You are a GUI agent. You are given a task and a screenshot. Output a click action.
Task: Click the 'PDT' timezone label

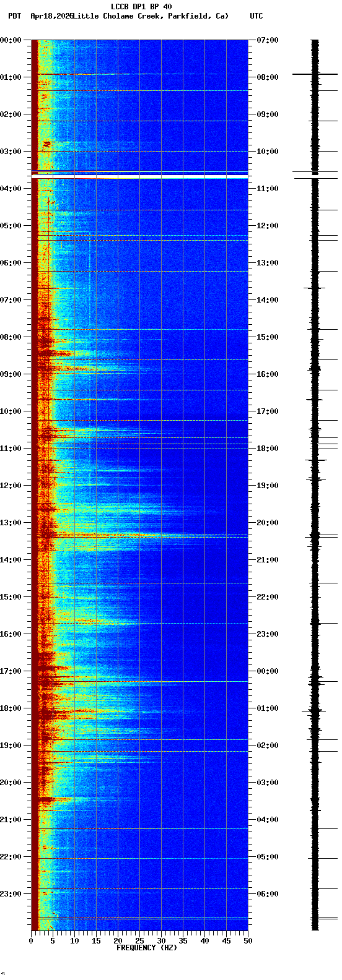click(14, 16)
